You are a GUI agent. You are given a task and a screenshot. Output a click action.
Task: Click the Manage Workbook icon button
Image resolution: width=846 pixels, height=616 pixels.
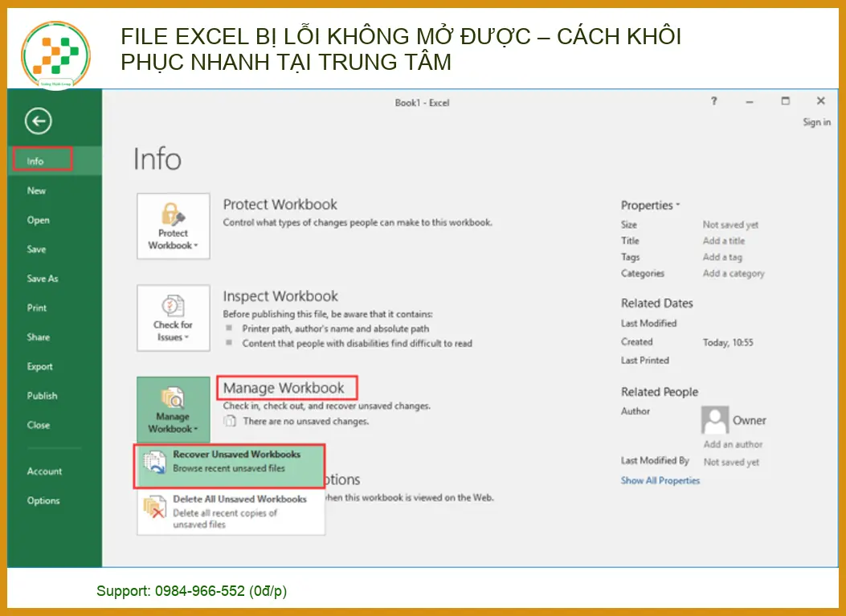[x=173, y=399]
